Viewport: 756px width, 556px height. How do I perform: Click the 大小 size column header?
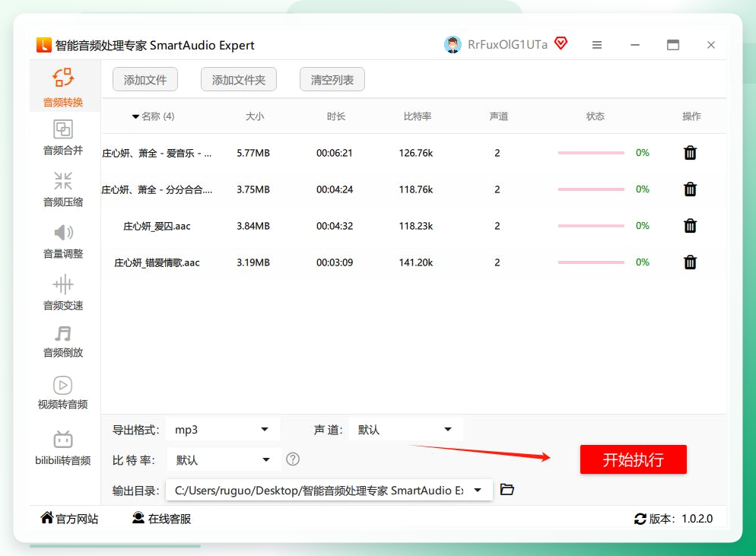[x=255, y=116]
